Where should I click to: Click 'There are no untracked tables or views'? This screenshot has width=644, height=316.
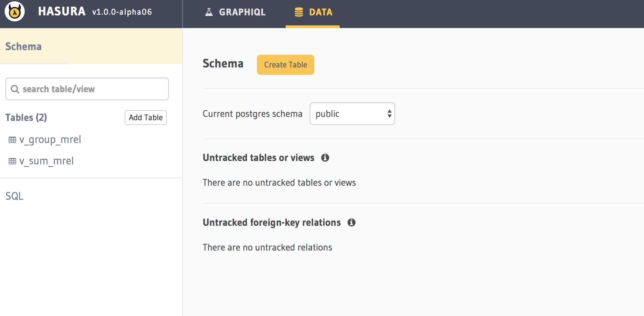coord(279,183)
